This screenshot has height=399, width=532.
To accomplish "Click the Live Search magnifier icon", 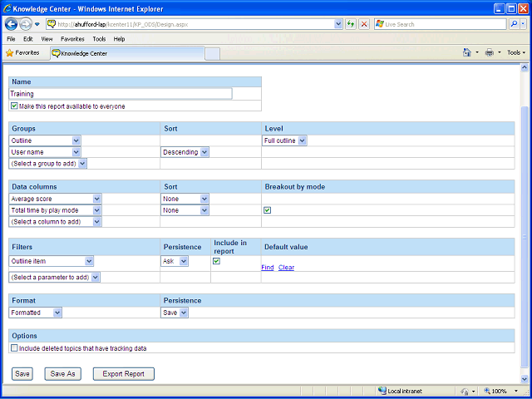I will coord(514,24).
